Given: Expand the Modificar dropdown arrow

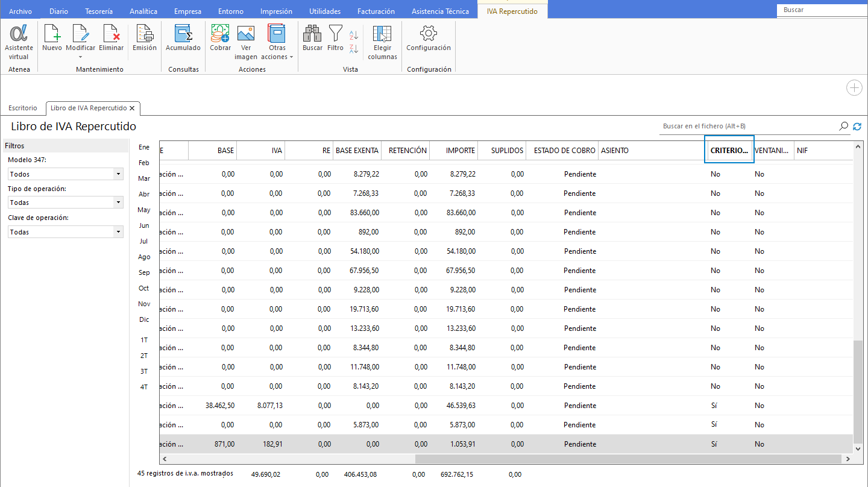Looking at the screenshot, I should (x=80, y=57).
